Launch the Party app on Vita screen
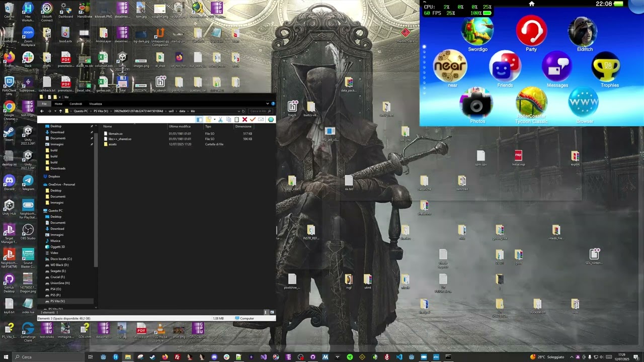Screen dimensions: 644x362 531,30
